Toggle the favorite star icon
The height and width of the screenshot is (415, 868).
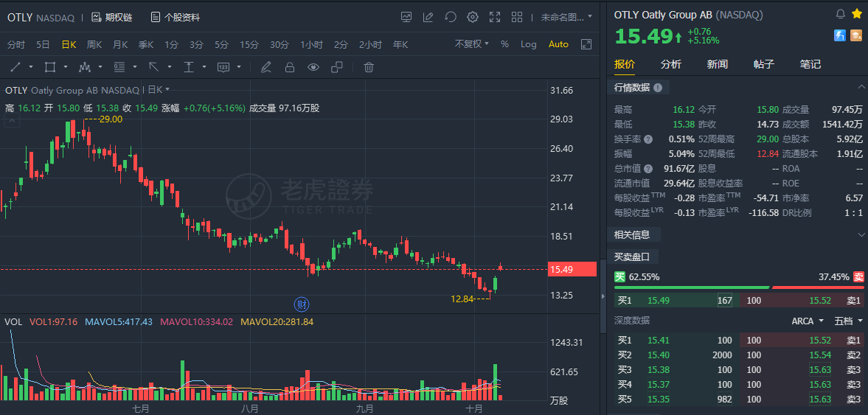(x=856, y=14)
